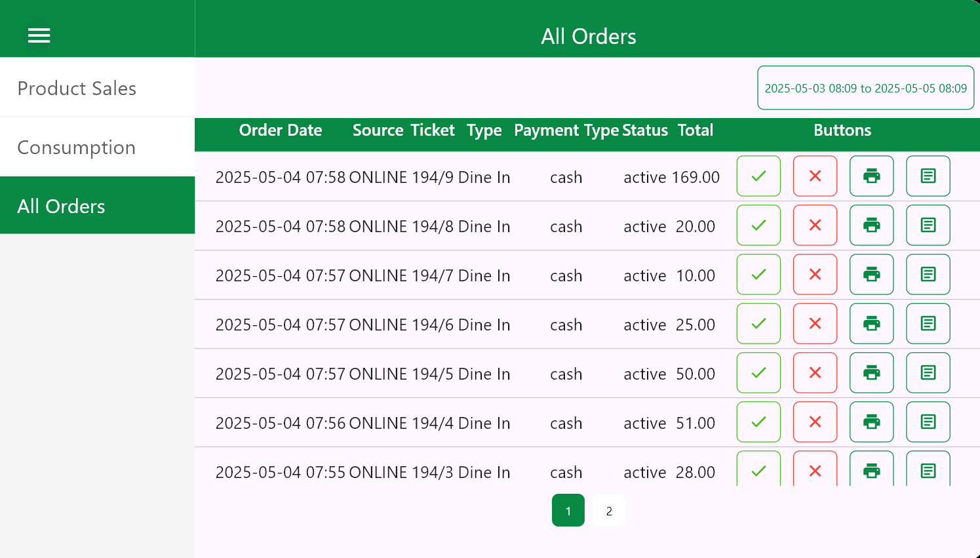Click the Type column header
The image size is (980, 558).
484,130
